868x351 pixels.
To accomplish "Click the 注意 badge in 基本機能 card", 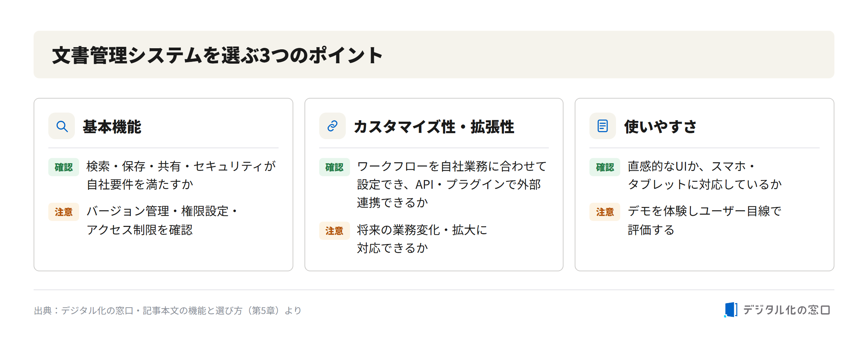I will pos(64,212).
